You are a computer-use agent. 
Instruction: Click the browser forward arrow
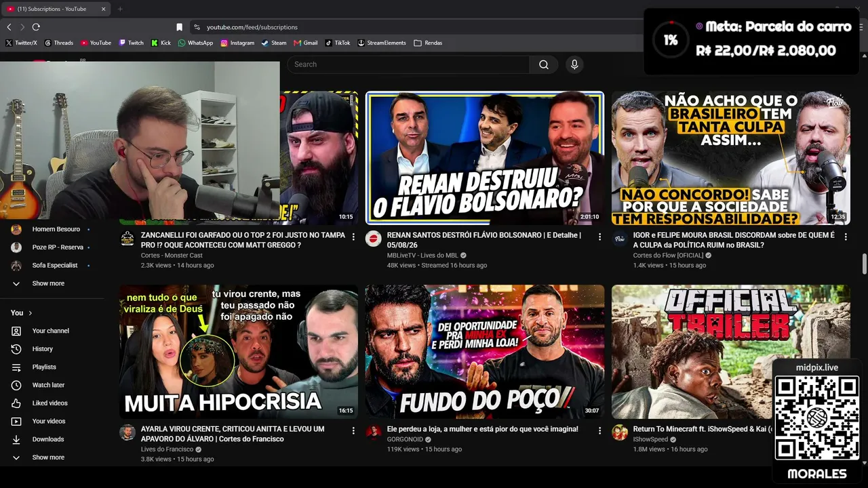click(x=22, y=27)
